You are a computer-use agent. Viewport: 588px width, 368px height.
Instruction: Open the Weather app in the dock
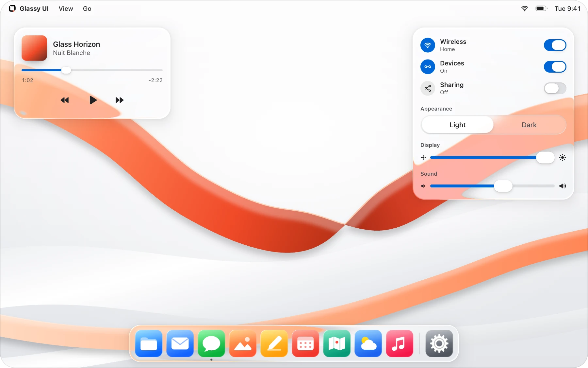click(x=368, y=343)
